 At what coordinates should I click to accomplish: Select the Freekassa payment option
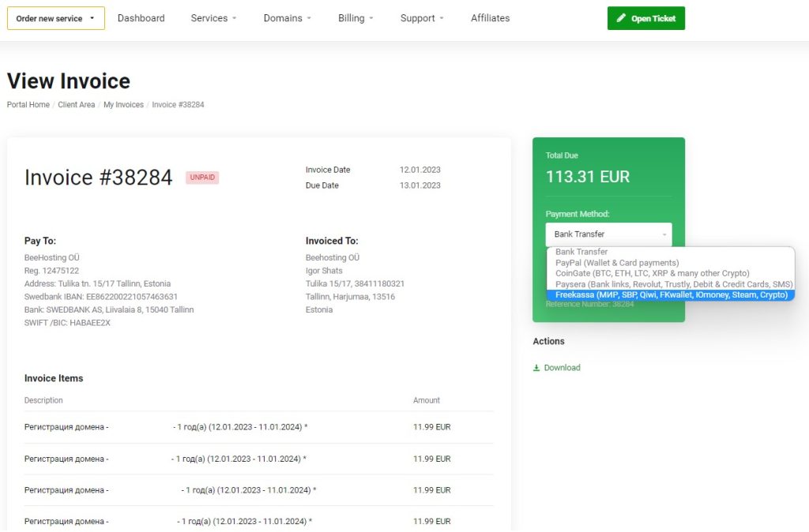tap(669, 294)
